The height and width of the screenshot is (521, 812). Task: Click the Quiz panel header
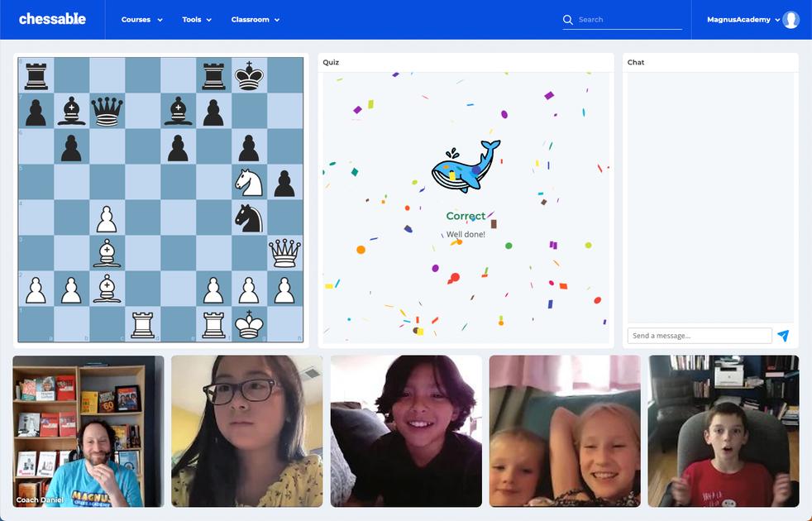(466, 62)
